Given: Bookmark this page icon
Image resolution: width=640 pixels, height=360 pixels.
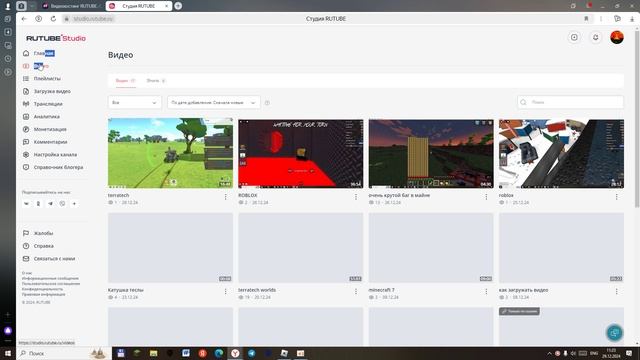Looking at the screenshot, I should coord(586,19).
